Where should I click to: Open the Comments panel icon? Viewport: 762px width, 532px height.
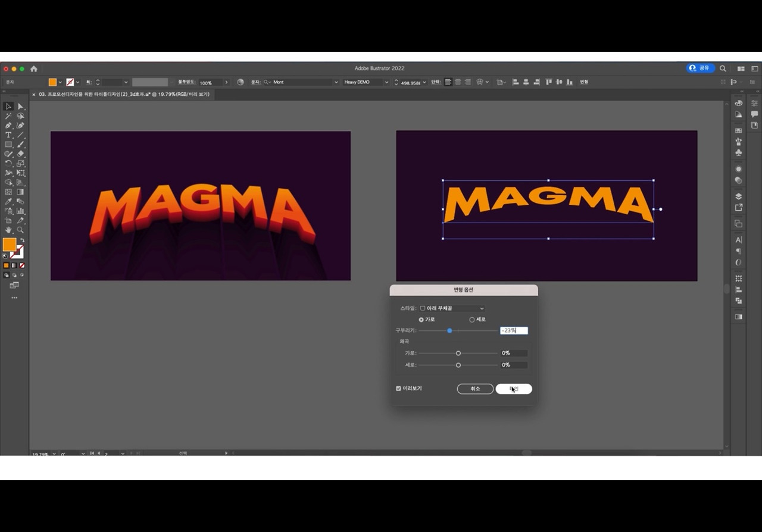[x=754, y=114]
